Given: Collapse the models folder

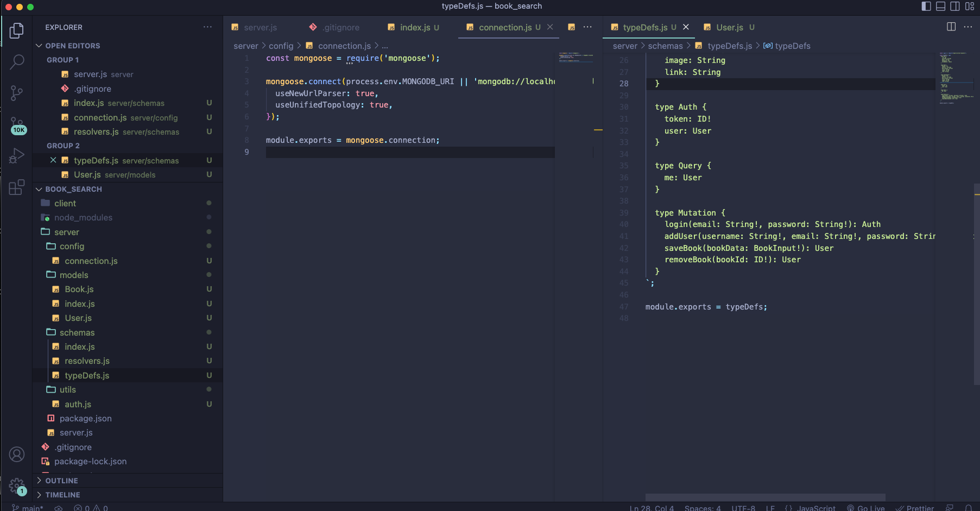Looking at the screenshot, I should pos(128,275).
